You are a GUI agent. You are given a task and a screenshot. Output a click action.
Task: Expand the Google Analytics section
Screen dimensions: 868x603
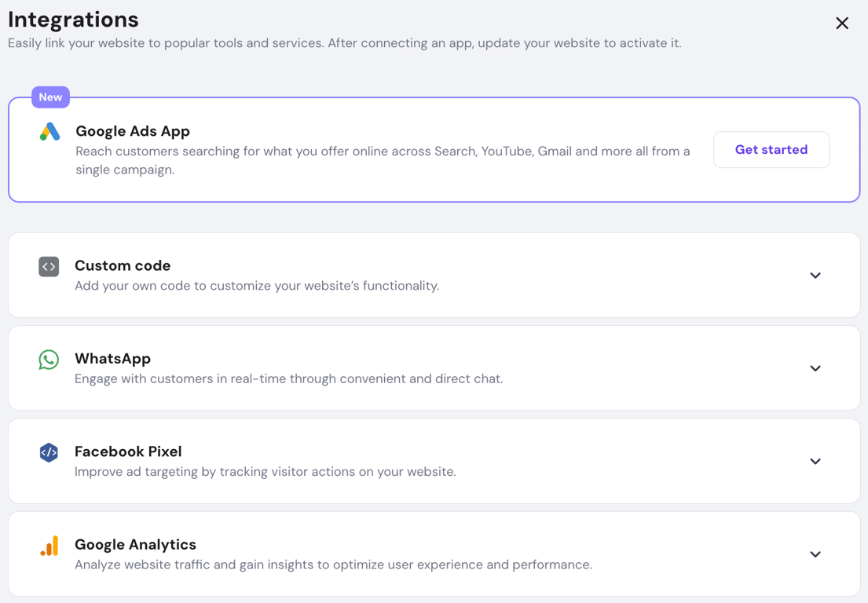click(x=815, y=554)
